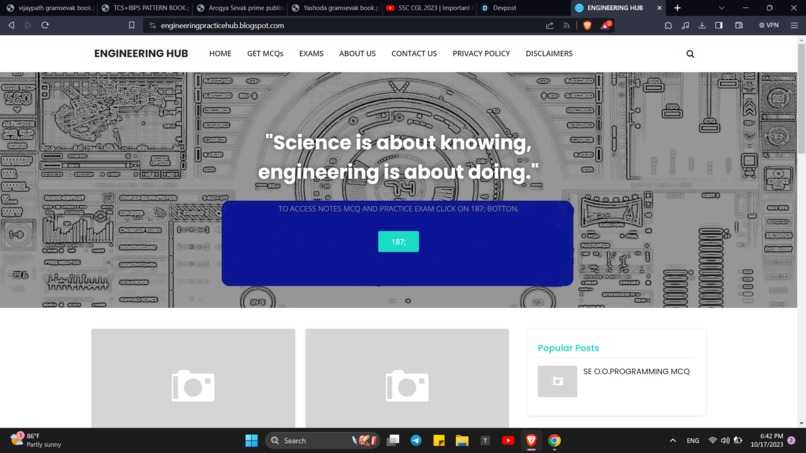The width and height of the screenshot is (806, 453).
Task: Switch to the Devpost tab
Action: 524,8
